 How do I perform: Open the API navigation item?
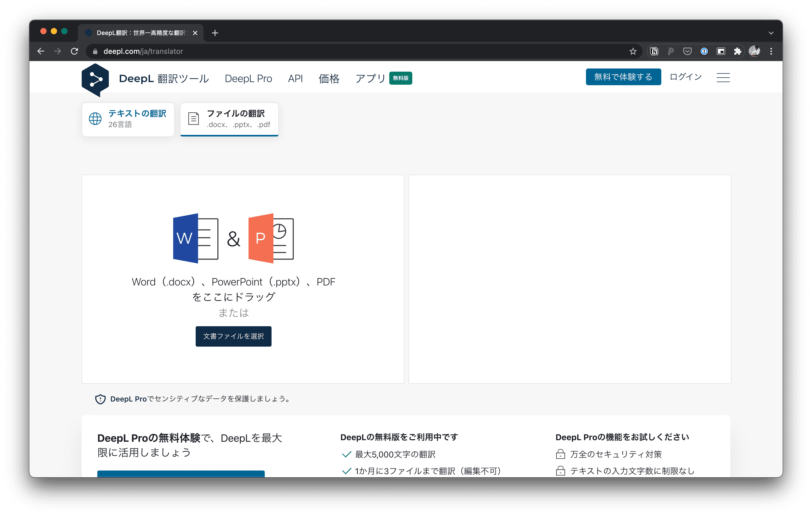click(295, 78)
